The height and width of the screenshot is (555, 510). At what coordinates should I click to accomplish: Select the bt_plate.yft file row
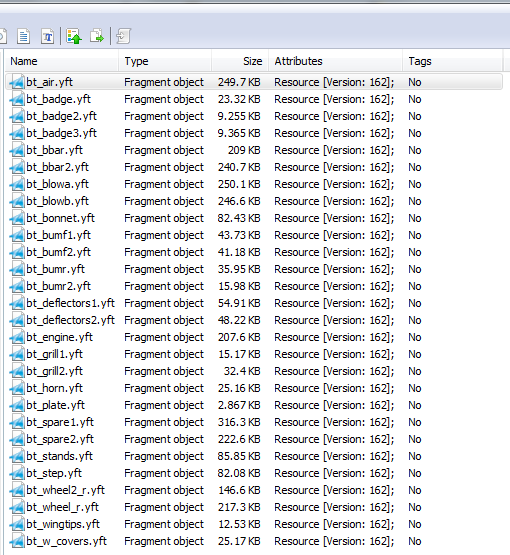(254, 405)
